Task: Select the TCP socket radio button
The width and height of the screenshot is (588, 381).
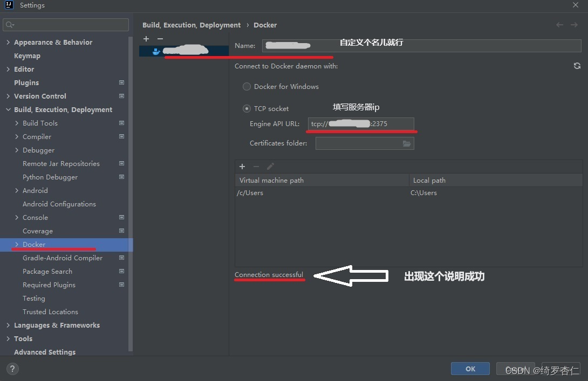Action: coord(247,108)
